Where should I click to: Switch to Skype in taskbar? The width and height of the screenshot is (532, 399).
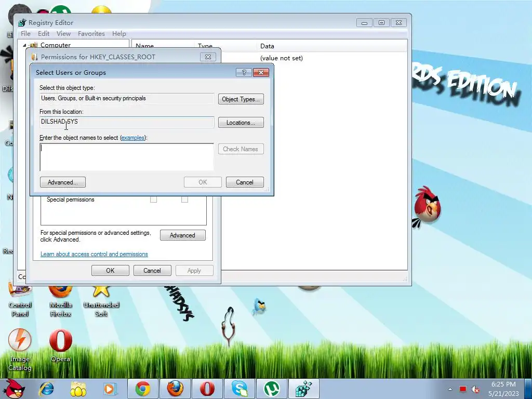point(239,389)
